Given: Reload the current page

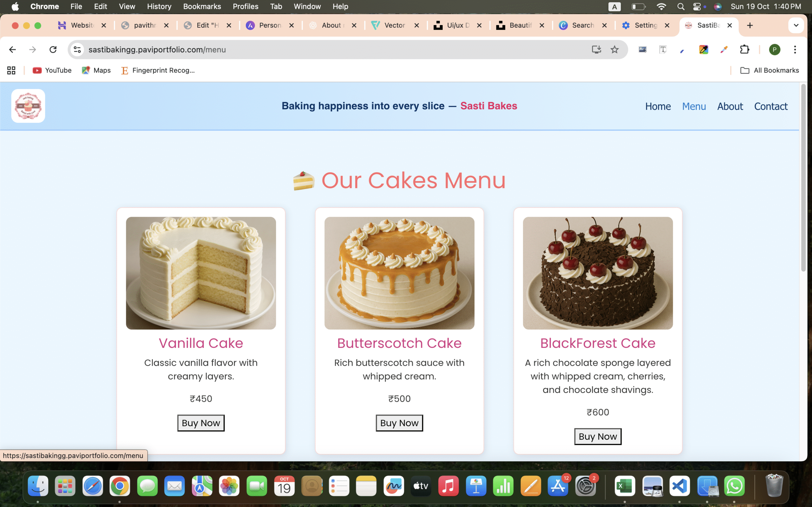Looking at the screenshot, I should pos(53,49).
